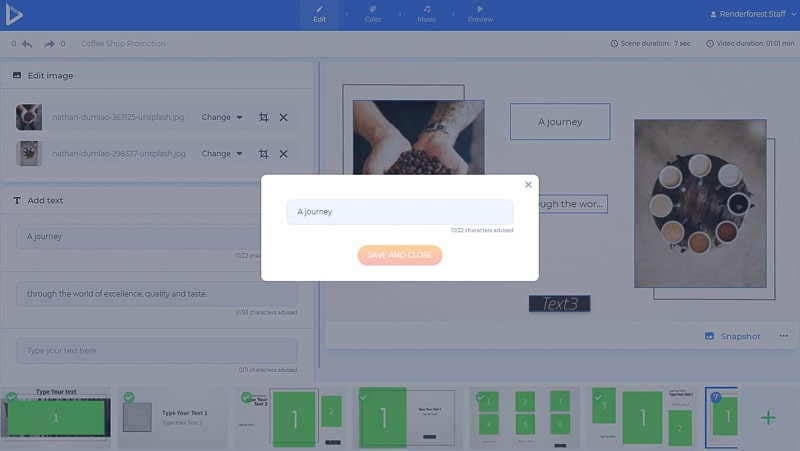Add a new scene with plus icon
This screenshot has height=451, width=800.
[x=768, y=418]
